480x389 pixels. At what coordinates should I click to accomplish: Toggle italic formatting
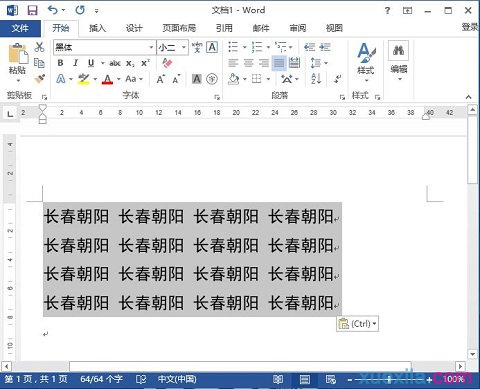[76, 63]
